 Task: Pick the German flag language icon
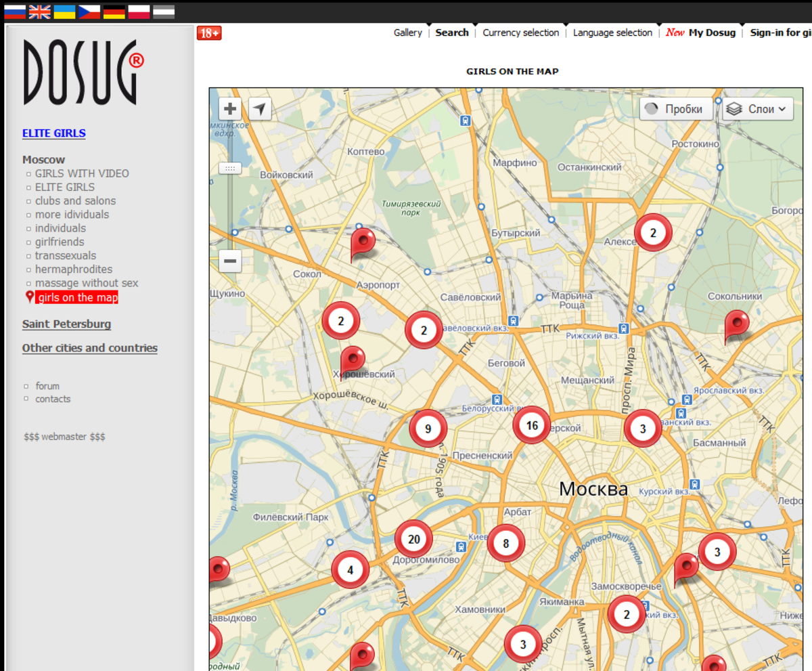pos(114,12)
